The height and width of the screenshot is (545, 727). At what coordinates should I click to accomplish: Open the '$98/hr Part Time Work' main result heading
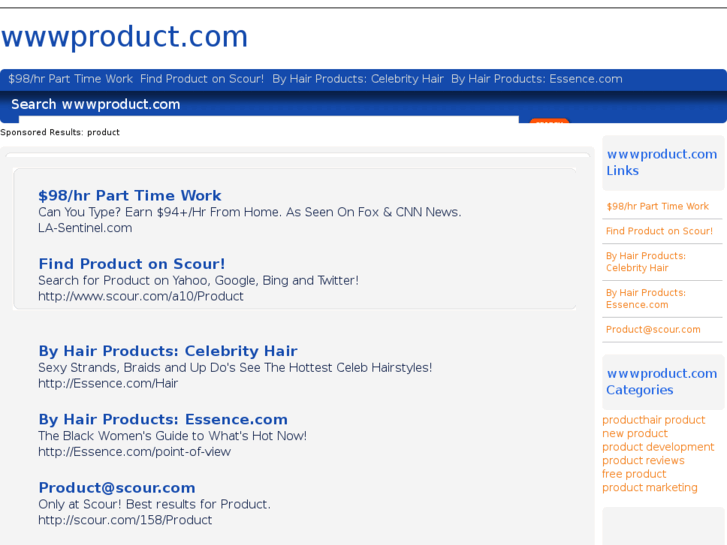[130, 196]
